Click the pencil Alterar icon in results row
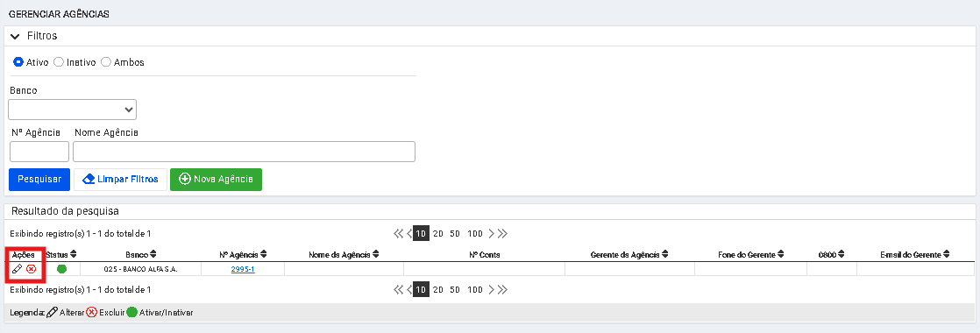 point(18,269)
